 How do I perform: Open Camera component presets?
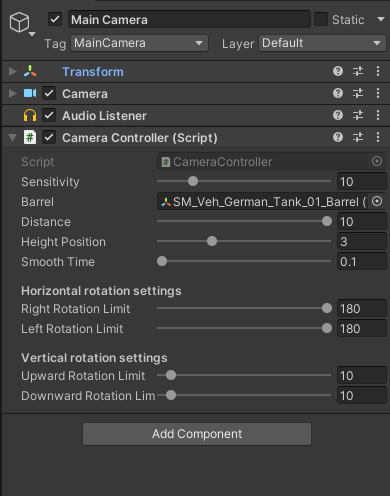(358, 93)
